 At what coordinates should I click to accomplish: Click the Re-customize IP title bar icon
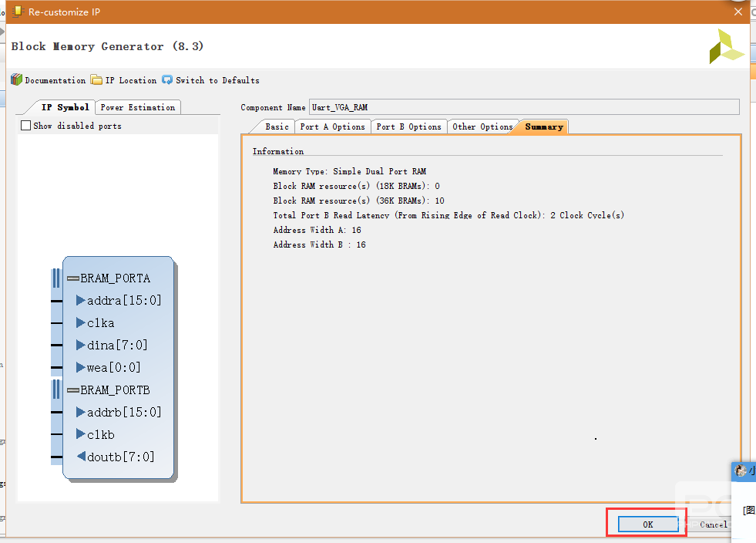tap(18, 11)
